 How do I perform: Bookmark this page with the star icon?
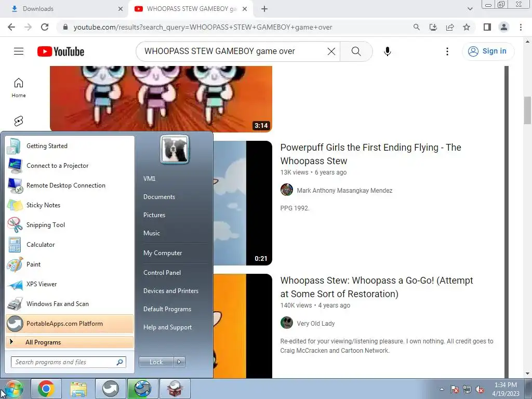click(467, 27)
